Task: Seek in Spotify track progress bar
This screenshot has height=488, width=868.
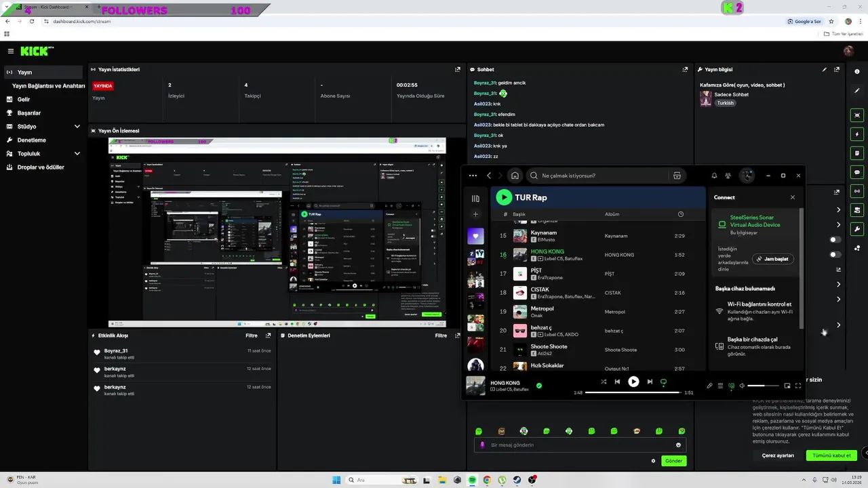Action: 633,392
